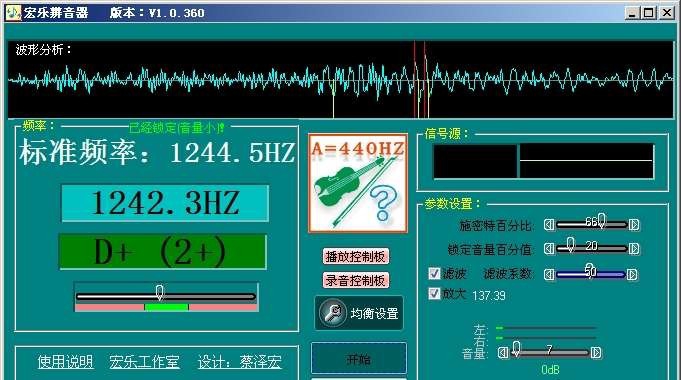Click the 0dB volume label
Image resolution: width=681 pixels, height=380 pixels.
click(550, 370)
